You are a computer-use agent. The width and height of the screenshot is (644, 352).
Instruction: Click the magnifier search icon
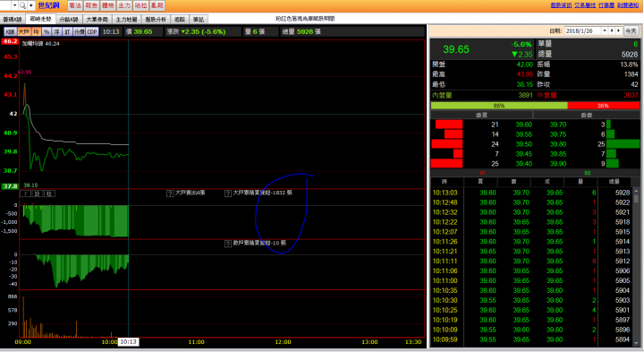(22, 5)
